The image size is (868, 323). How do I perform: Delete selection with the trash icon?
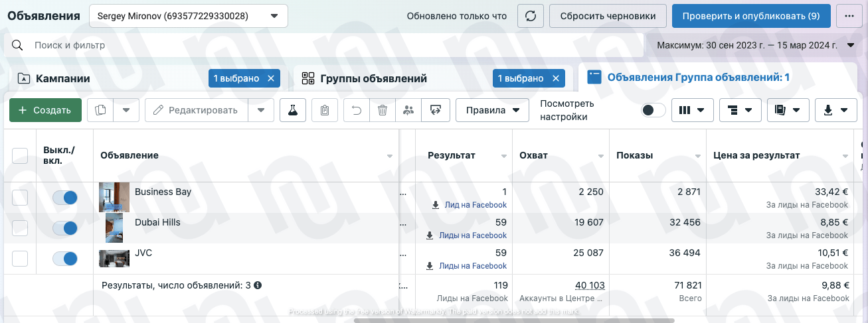tap(383, 110)
